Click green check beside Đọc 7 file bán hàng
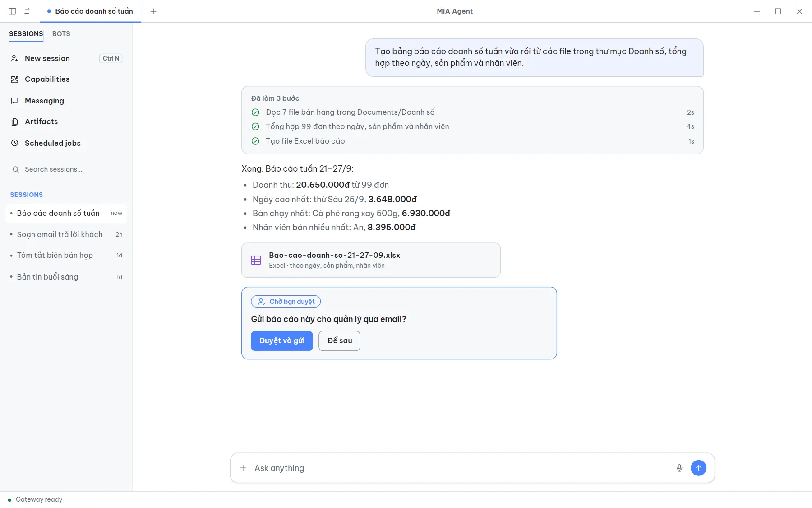This screenshot has width=812, height=508. (255, 112)
